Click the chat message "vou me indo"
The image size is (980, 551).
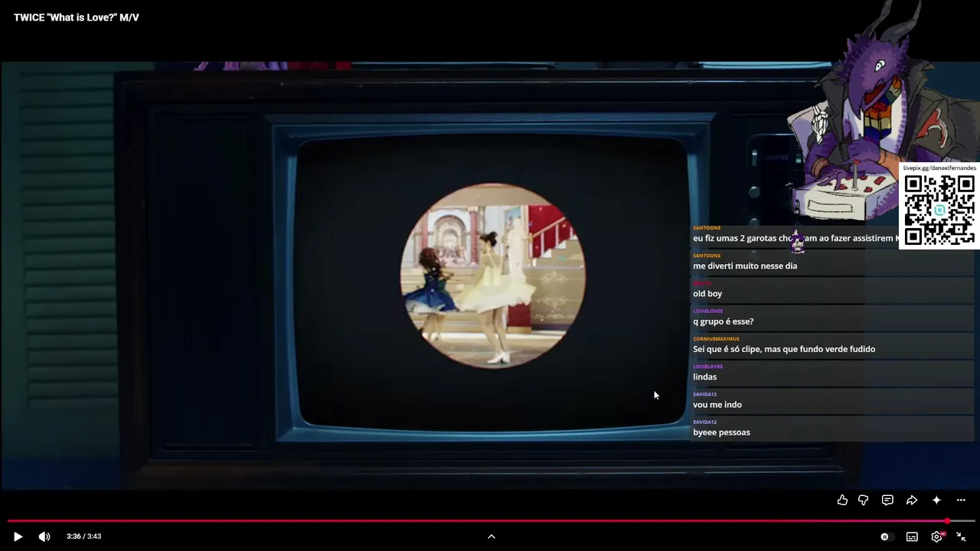coord(717,405)
